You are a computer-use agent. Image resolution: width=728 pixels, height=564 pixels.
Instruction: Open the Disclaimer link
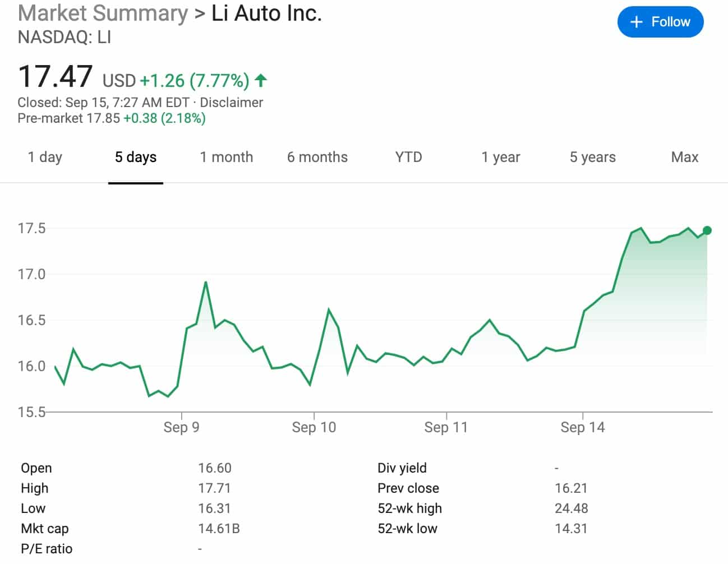point(232,103)
